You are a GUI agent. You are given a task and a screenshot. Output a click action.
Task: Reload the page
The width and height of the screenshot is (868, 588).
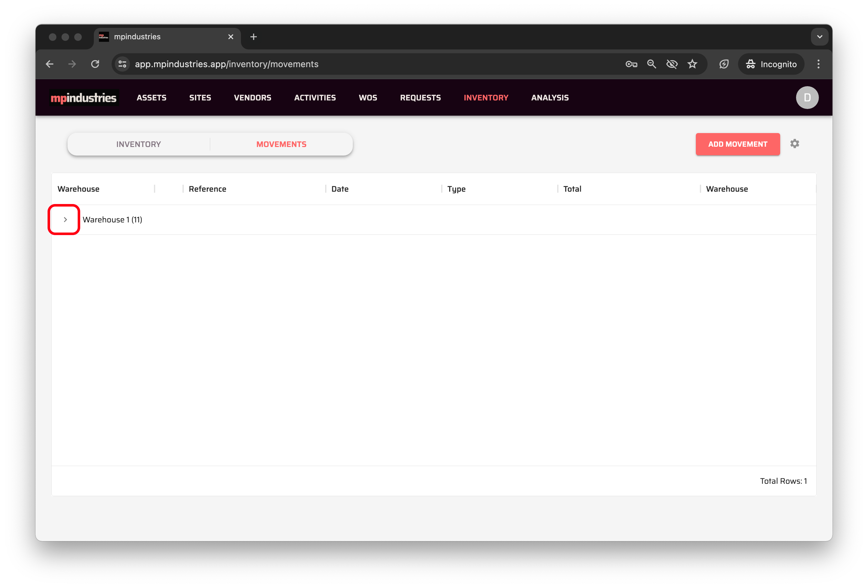point(95,64)
